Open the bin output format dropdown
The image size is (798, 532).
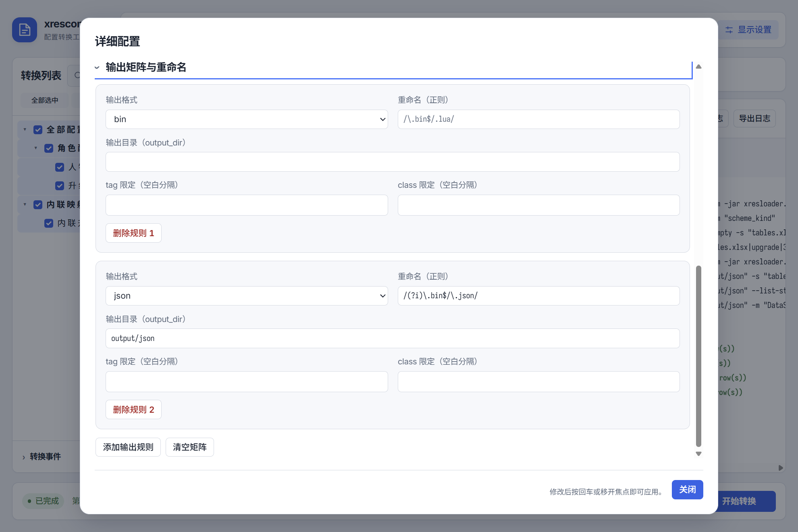click(x=247, y=119)
